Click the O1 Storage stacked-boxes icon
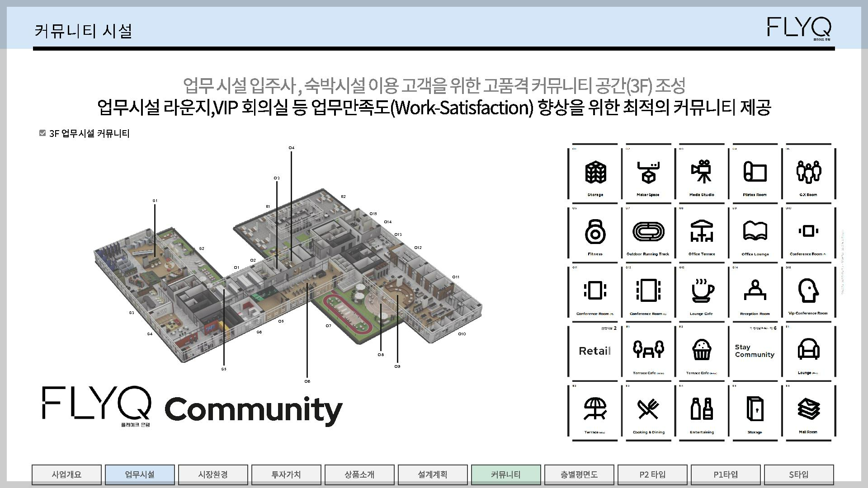 [x=595, y=172]
